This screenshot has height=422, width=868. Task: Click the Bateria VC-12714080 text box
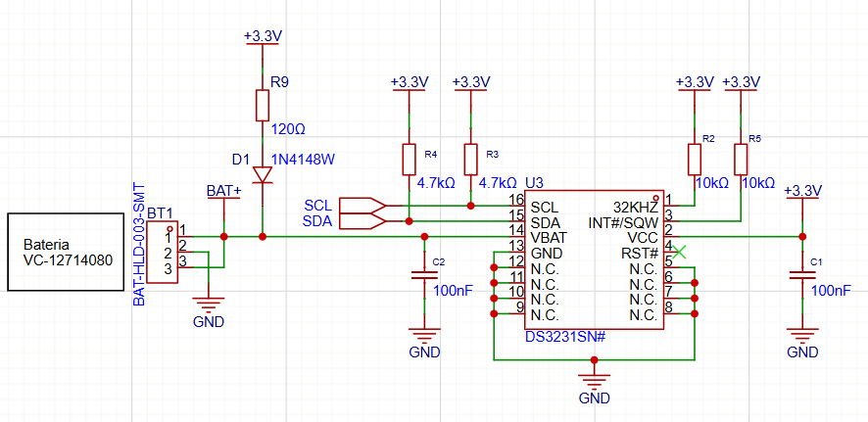[66, 252]
